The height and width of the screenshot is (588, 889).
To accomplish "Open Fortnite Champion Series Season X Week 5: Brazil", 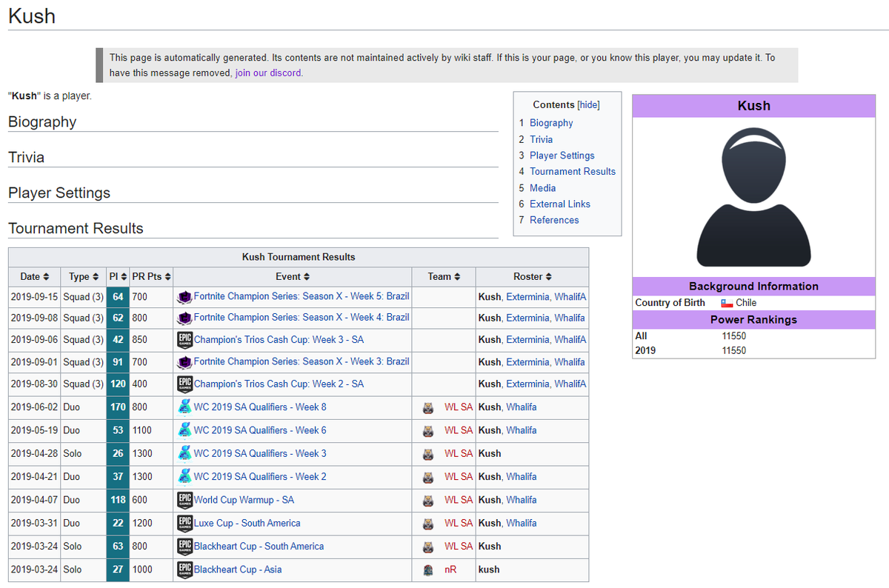I will click(x=302, y=295).
